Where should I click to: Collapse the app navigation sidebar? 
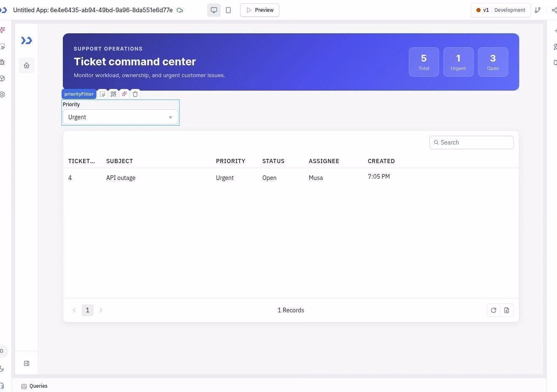click(x=27, y=363)
